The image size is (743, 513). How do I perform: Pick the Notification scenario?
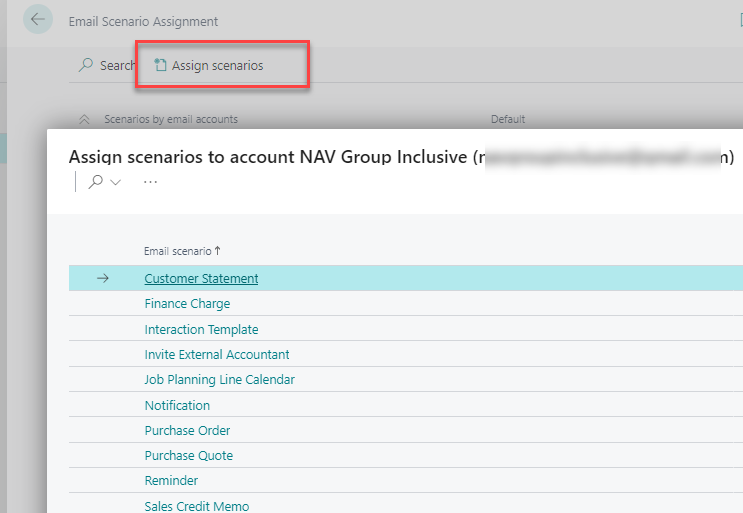[177, 405]
